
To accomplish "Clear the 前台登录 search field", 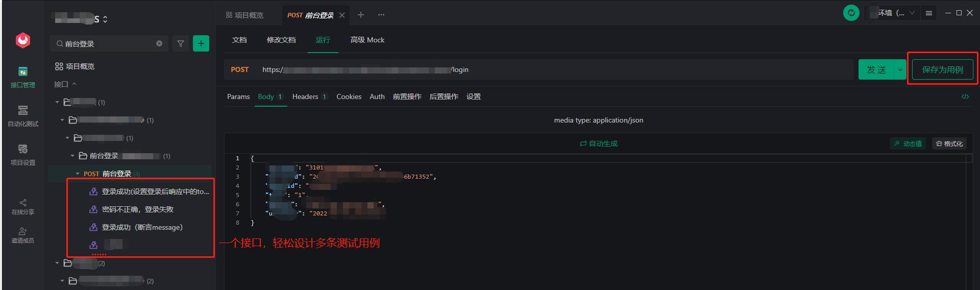I will tap(159, 44).
